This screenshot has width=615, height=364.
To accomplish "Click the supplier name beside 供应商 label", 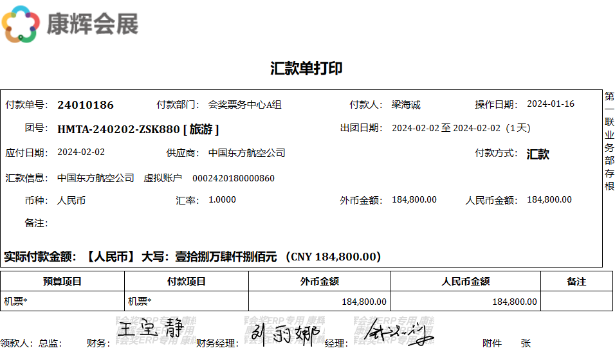I will (x=247, y=153).
